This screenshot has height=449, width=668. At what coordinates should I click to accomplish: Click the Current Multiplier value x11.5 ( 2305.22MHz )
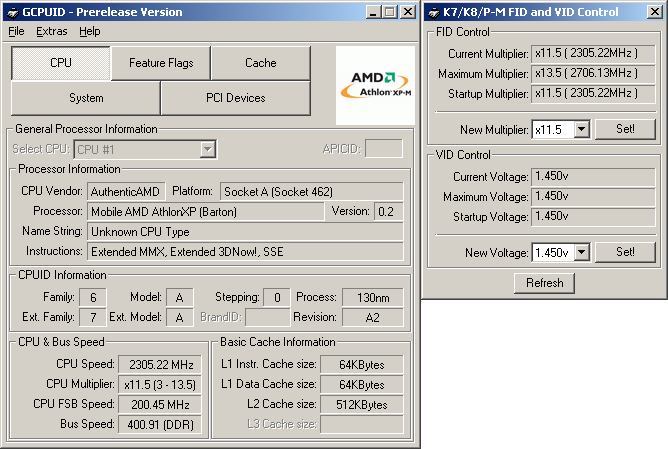(x=593, y=54)
